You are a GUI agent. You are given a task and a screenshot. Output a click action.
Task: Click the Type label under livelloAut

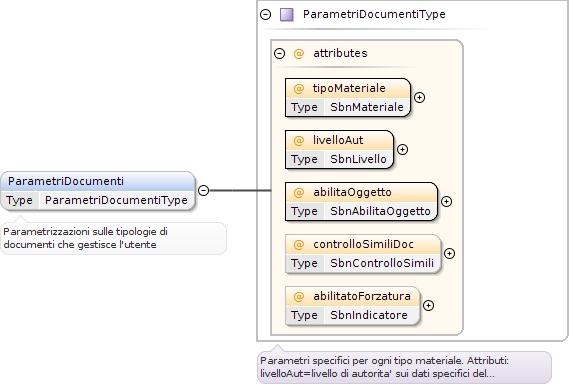(304, 159)
